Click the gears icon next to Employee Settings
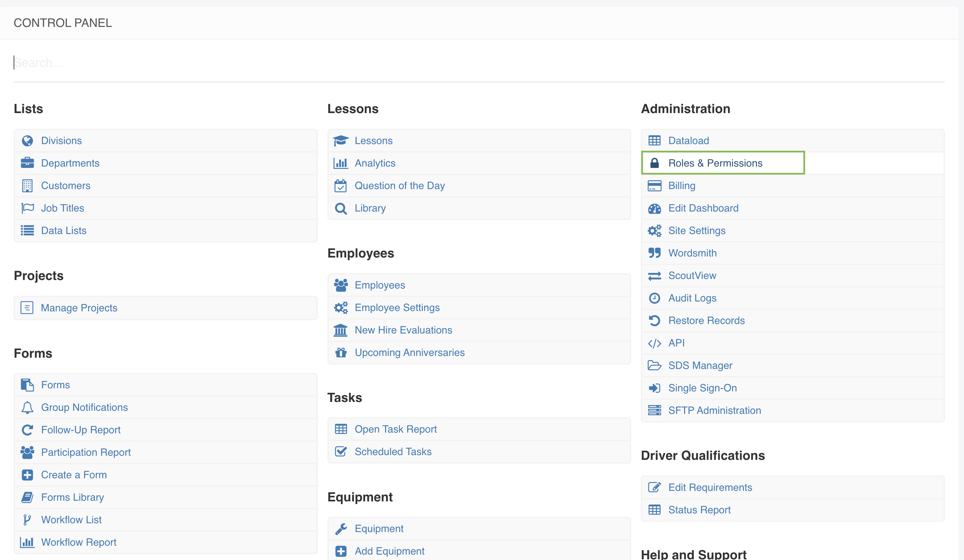Screen dimensions: 964x560 [x=341, y=308]
